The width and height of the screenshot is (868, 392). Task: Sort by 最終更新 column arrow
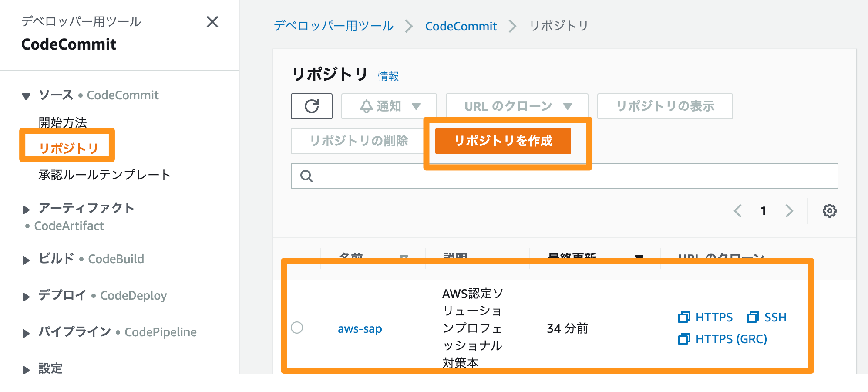pyautogui.click(x=639, y=257)
